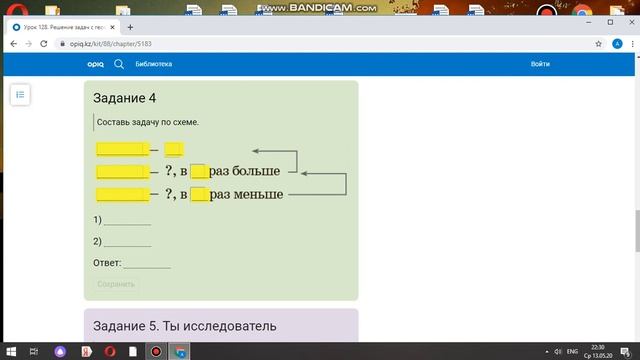Viewport: 640px width, 360px height.
Task: Open the notification center icon
Action: click(x=625, y=351)
